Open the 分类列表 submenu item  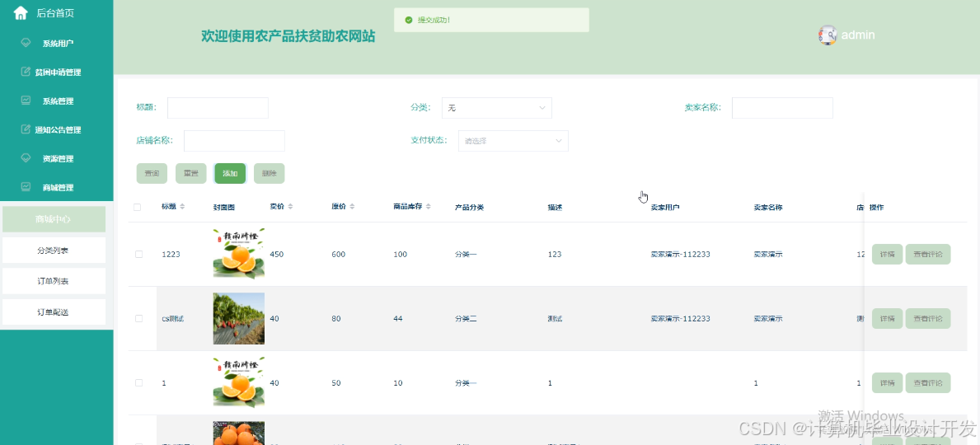pos(54,250)
